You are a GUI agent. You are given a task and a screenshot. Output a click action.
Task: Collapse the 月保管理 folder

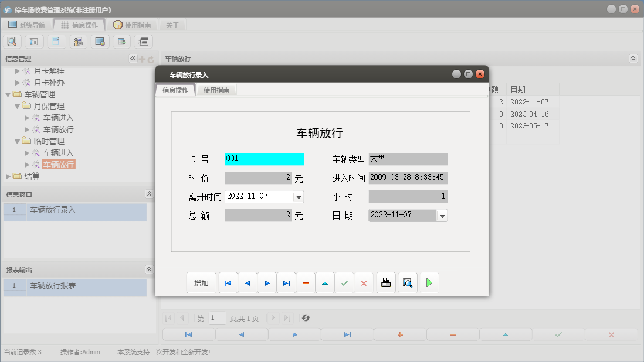click(18, 105)
